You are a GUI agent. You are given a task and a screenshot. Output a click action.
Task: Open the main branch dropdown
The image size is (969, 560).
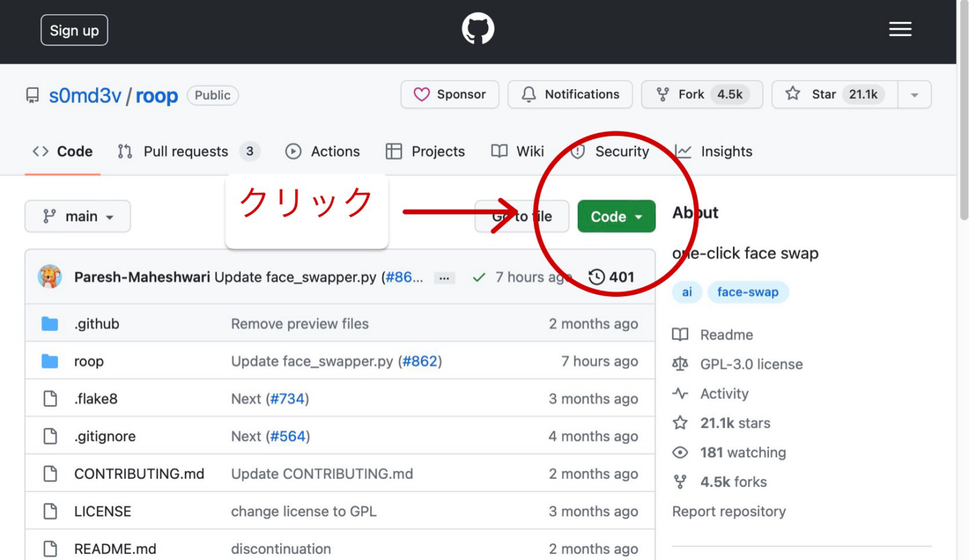point(78,216)
